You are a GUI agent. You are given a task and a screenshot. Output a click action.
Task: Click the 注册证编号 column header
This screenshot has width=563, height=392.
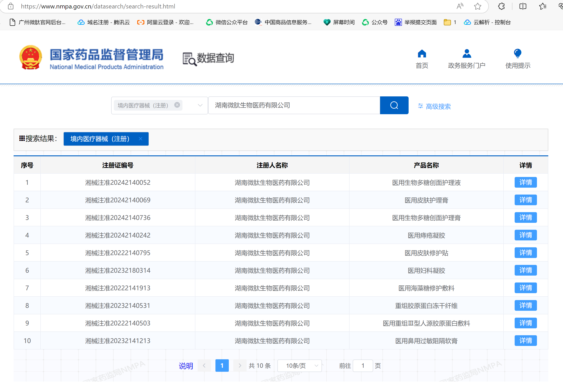tap(118, 165)
